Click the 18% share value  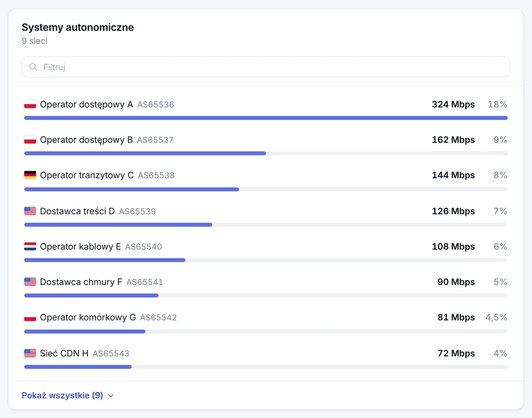(497, 104)
